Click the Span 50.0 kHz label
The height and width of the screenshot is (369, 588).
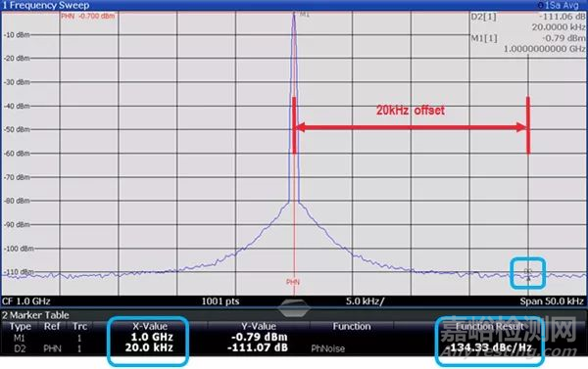coord(552,301)
